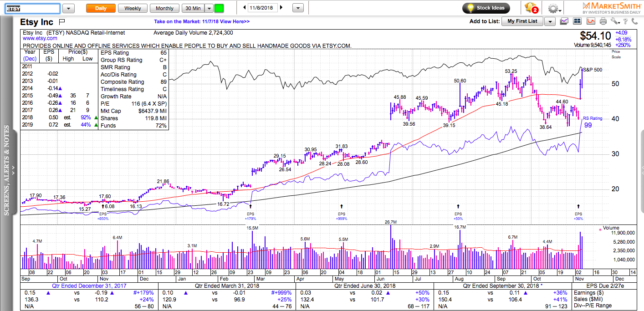The width and height of the screenshot is (644, 311).
Task: Open the My First List dropdown arrow
Action: (x=550, y=21)
